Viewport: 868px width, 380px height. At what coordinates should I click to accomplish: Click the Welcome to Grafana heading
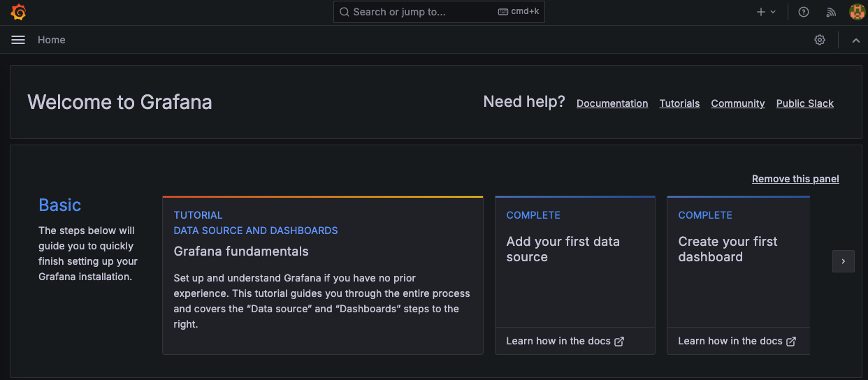(x=120, y=102)
